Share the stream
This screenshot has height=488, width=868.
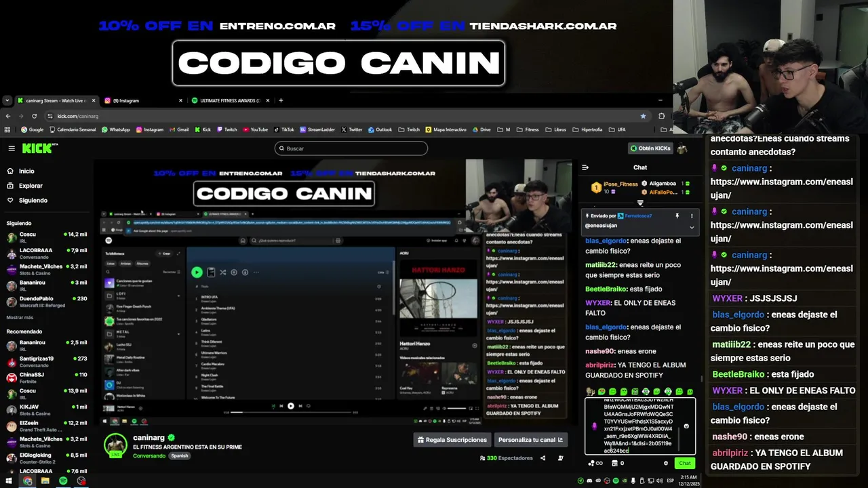click(542, 458)
